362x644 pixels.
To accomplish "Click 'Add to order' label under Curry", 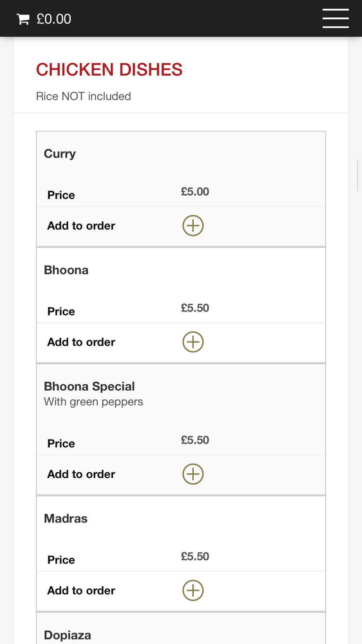I will pos(81,226).
